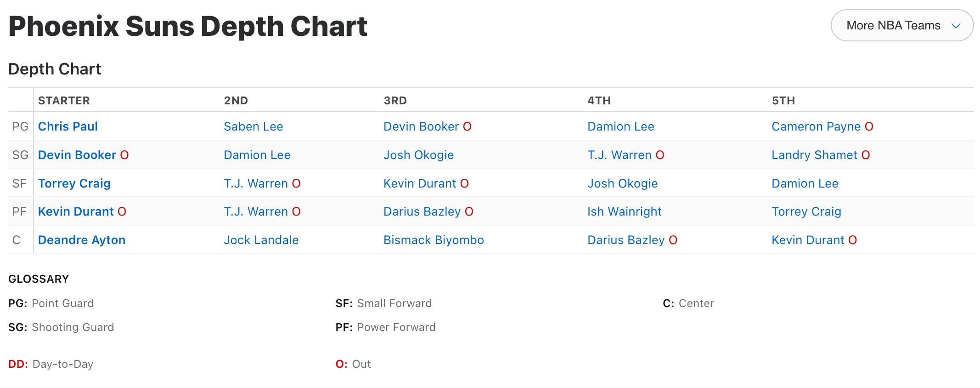Open Darius Bazley in the center row
980x388 pixels.
(625, 240)
